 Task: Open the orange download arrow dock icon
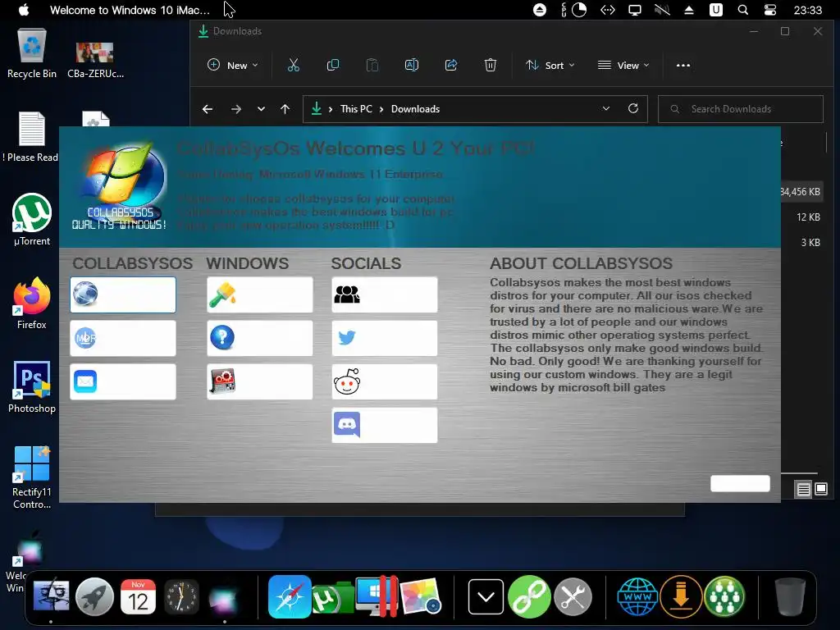tap(681, 597)
